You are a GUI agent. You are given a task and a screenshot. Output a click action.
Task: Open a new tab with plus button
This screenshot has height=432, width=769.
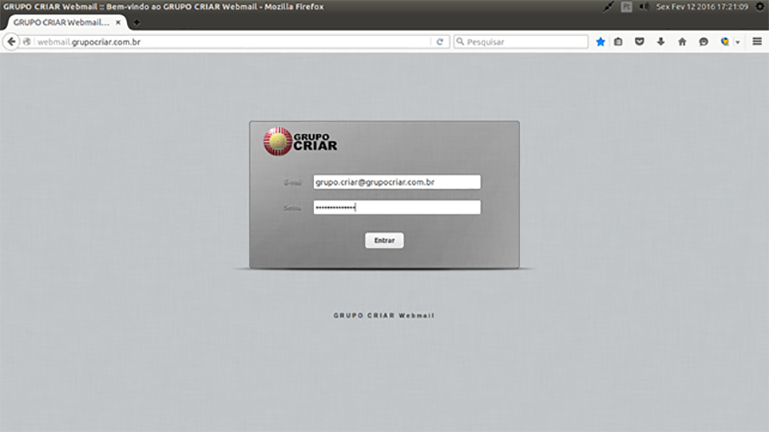pos(136,23)
